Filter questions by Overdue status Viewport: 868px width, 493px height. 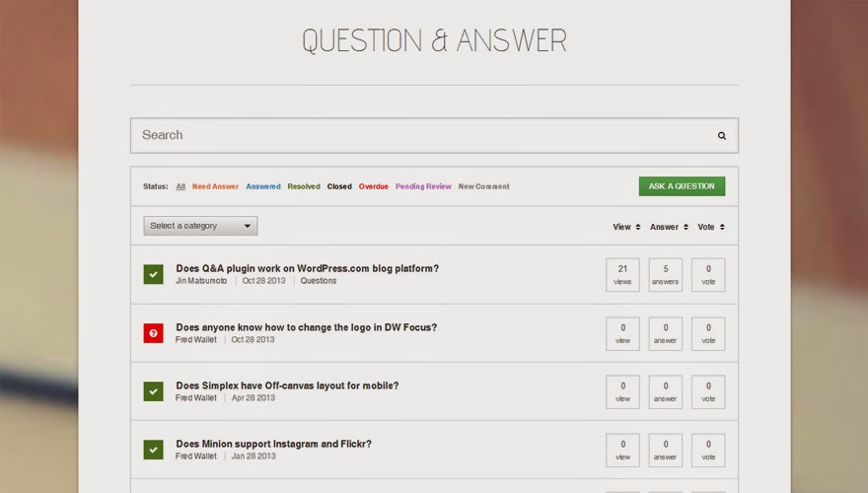click(x=373, y=186)
